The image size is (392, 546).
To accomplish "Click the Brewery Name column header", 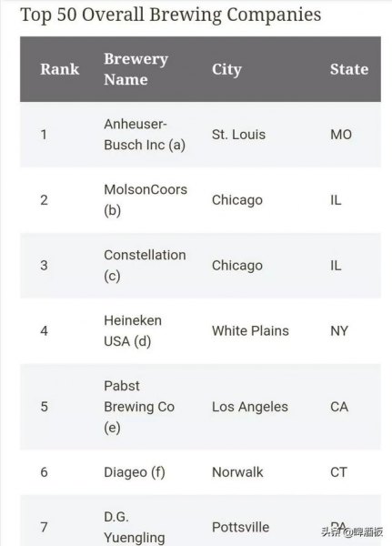I will [x=136, y=69].
